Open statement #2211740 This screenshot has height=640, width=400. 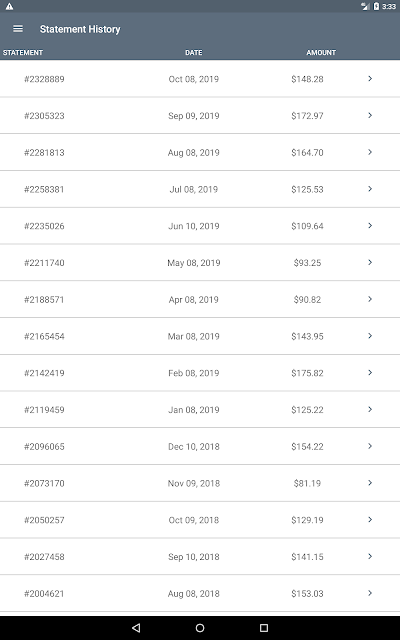(200, 262)
